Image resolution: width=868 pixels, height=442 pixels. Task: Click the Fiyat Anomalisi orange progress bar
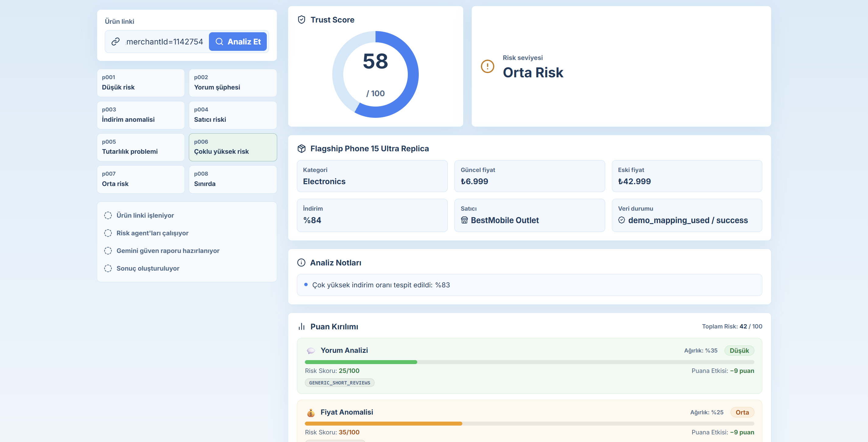pos(383,423)
